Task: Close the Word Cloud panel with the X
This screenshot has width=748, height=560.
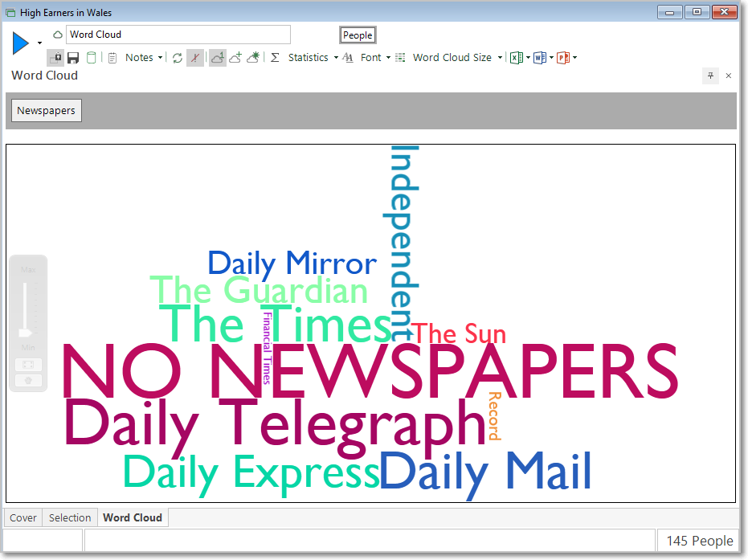Action: [729, 76]
